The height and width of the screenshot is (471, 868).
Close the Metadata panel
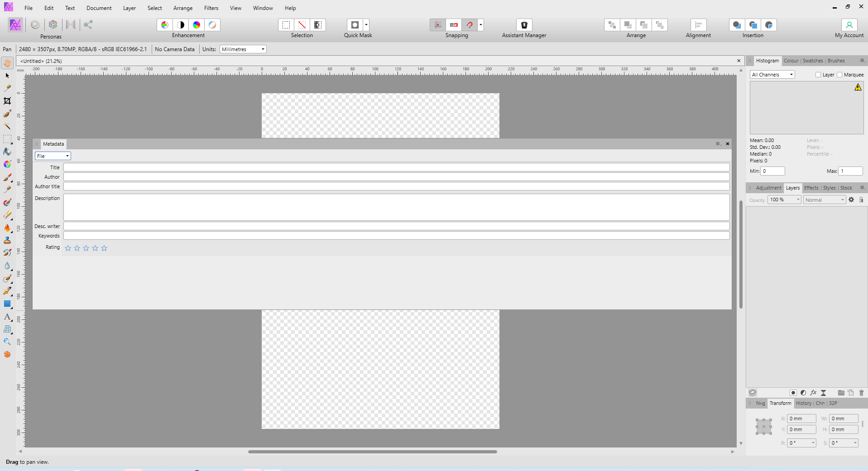point(727,144)
